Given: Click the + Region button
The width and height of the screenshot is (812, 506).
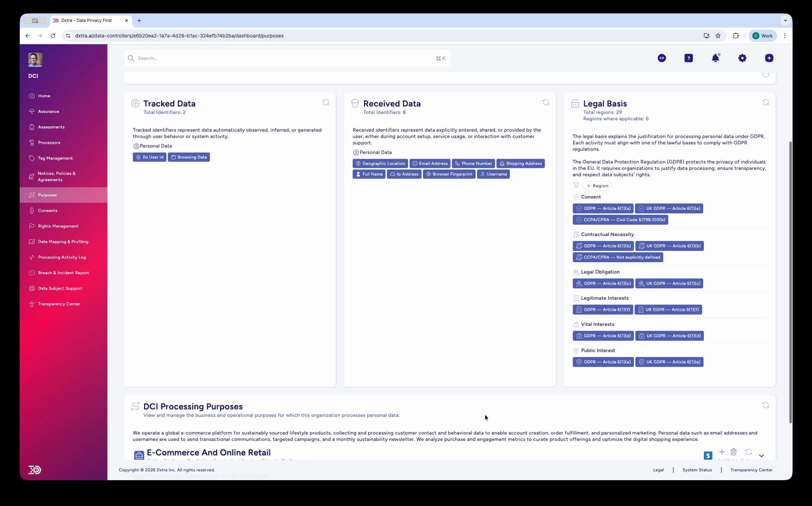Looking at the screenshot, I should click(597, 186).
